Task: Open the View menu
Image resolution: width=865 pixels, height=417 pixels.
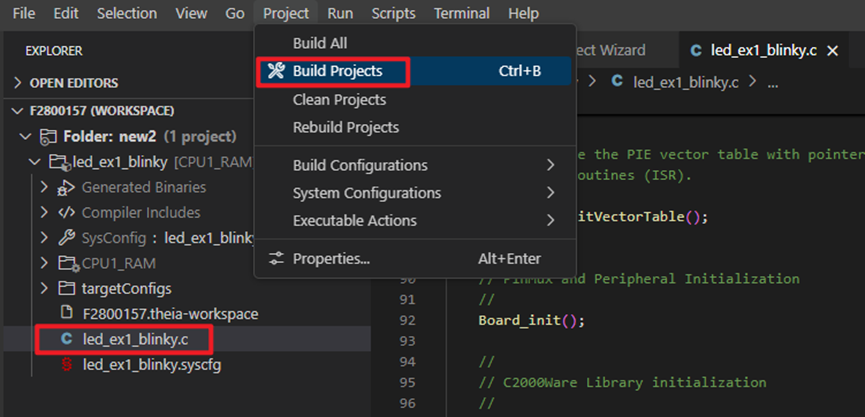Action: pos(191,13)
